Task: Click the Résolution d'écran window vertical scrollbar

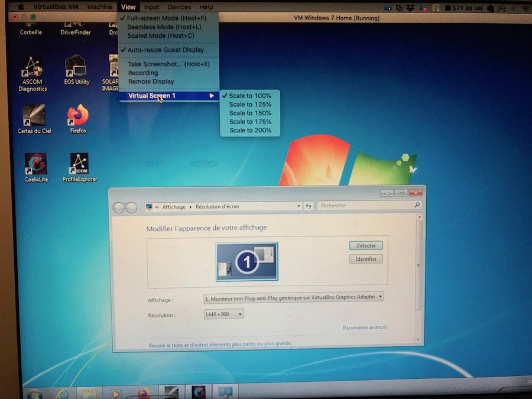Action: (419, 265)
